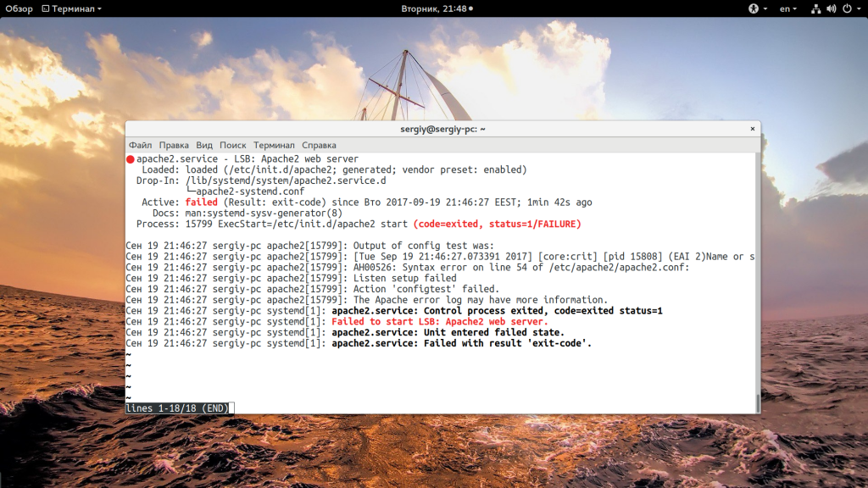Open the Поиск menu
Screen dimensions: 868x488
tap(233, 145)
